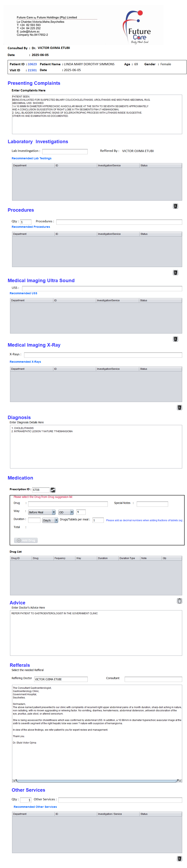Click delete icon under Recommended X-Rays table
187x868 pixels.
179,407
